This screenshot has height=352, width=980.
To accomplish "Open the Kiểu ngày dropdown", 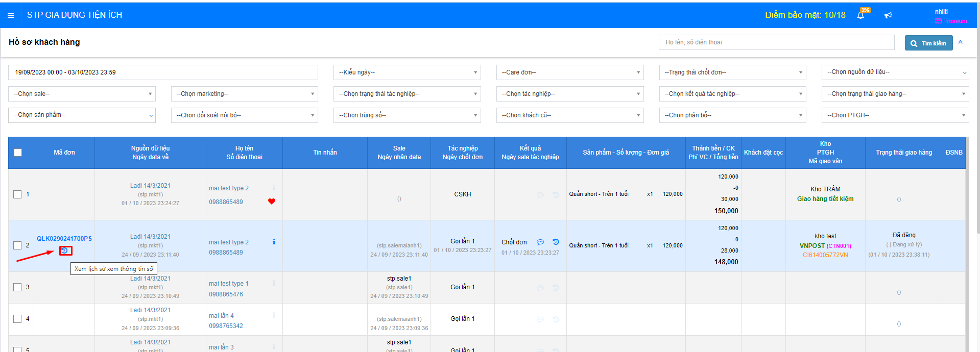I will [x=407, y=72].
